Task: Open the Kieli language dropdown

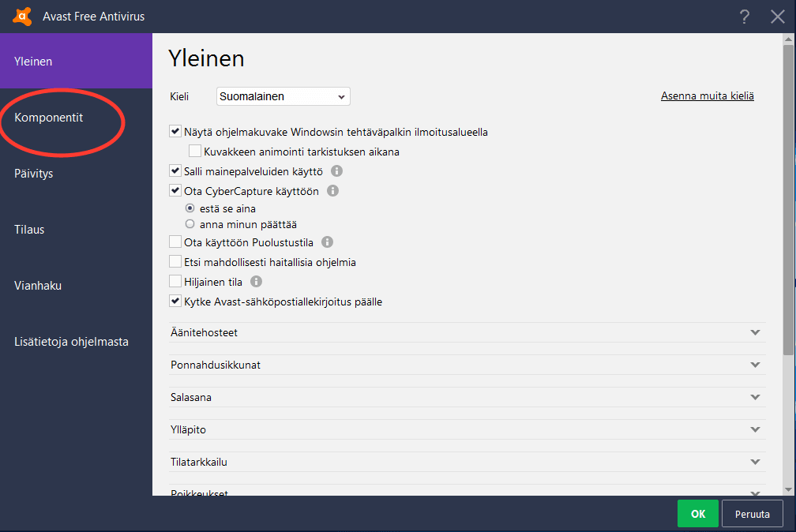Action: coord(283,96)
